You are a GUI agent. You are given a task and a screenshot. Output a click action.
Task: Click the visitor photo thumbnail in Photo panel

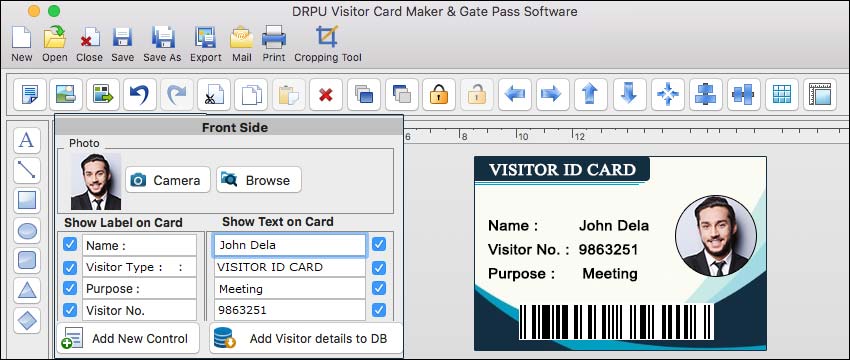pos(96,182)
